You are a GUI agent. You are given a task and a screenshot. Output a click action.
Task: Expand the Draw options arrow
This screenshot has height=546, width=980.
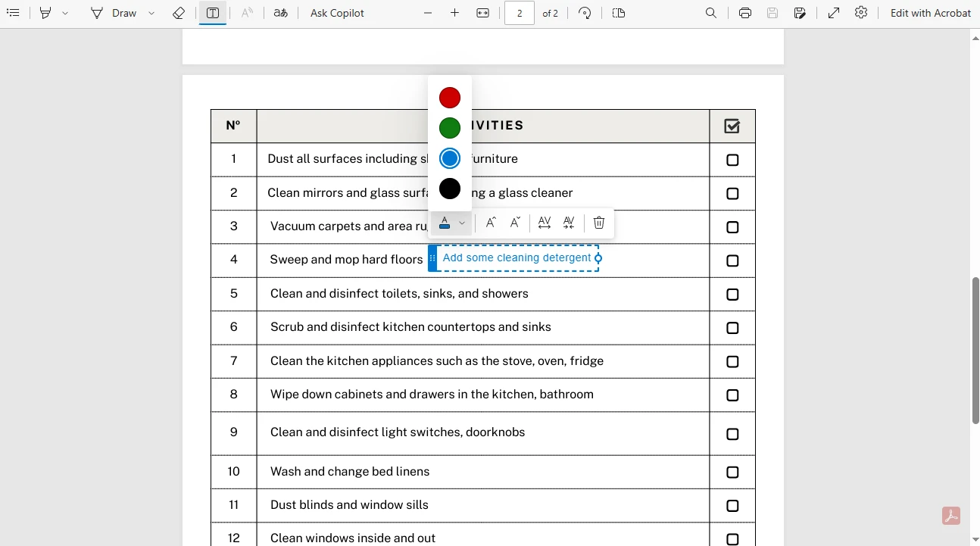pyautogui.click(x=151, y=13)
